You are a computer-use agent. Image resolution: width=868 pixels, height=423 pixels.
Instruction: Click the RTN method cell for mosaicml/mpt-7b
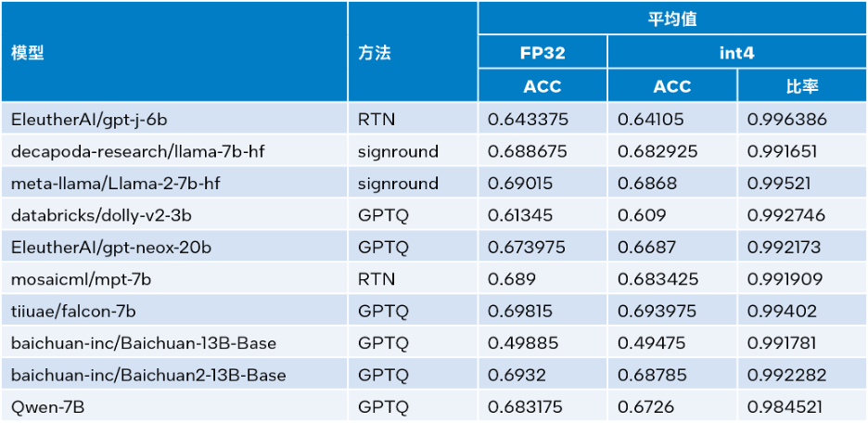point(377,278)
